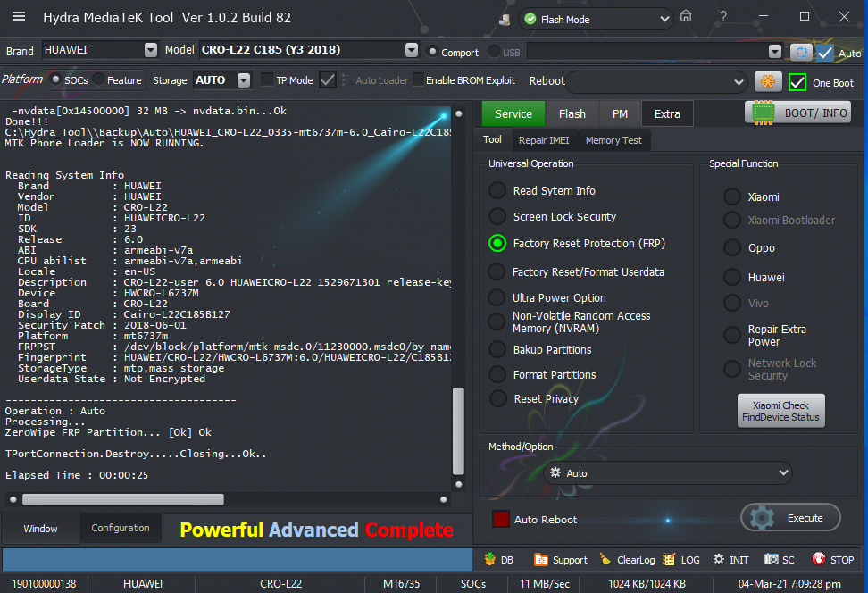Open the Memory Test sub-tab
Viewport: 868px width, 593px height.
pyautogui.click(x=613, y=140)
